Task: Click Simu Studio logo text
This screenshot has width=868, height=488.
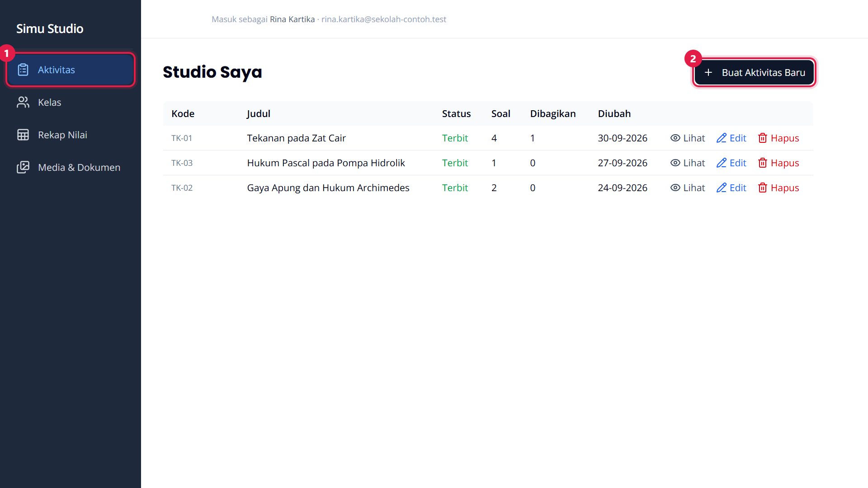Action: pos(50,28)
